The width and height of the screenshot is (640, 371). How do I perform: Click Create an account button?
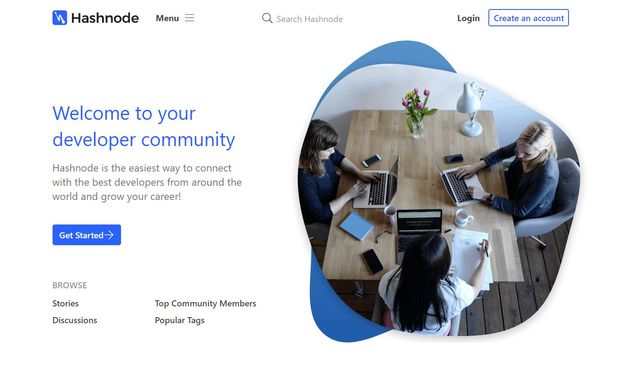528,18
